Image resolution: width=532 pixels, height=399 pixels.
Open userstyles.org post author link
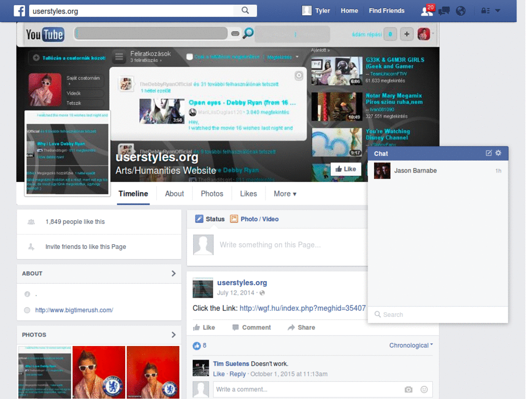point(242,282)
